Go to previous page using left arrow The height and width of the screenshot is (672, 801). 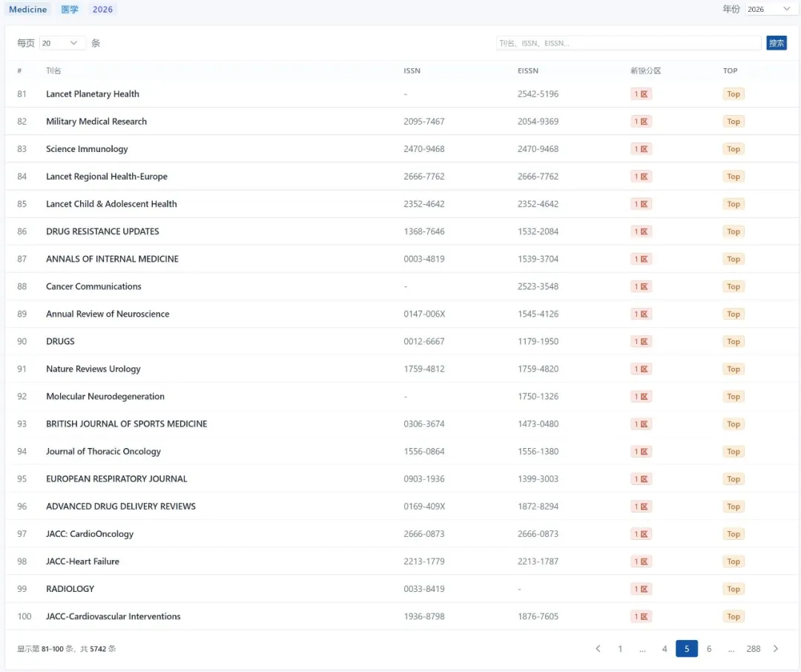[x=598, y=649]
